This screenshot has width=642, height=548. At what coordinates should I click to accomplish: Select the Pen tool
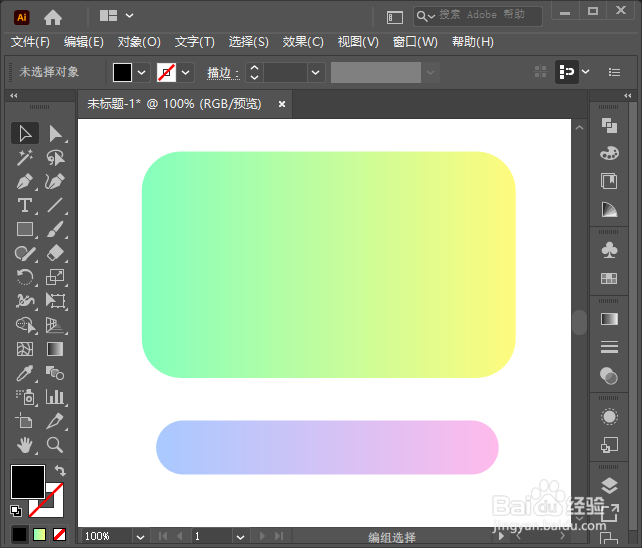point(25,181)
